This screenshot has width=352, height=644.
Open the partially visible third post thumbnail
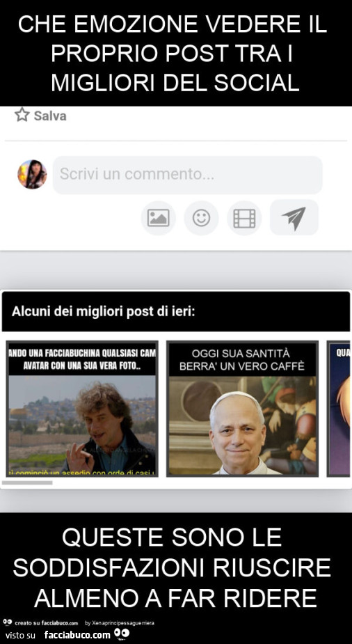pos(339,409)
